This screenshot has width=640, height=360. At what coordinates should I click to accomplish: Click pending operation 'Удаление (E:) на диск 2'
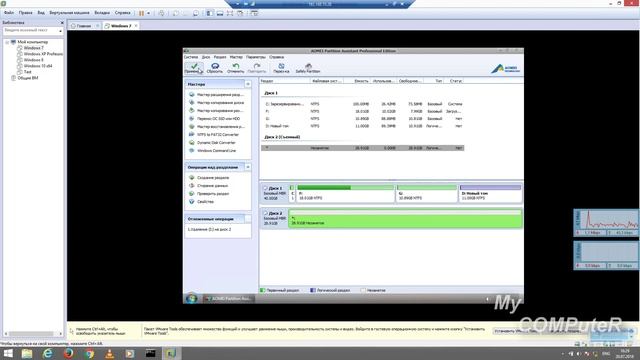(210, 230)
